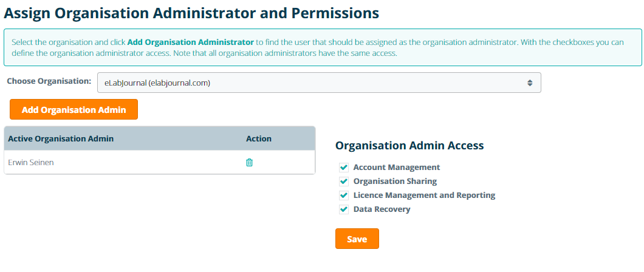Toggle the Organisation Sharing checkbox

tap(344, 182)
